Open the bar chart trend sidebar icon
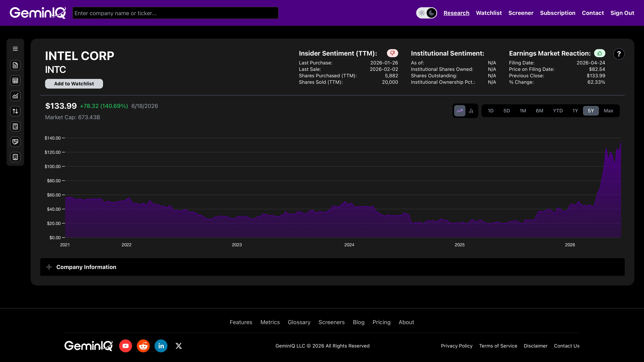 15,96
